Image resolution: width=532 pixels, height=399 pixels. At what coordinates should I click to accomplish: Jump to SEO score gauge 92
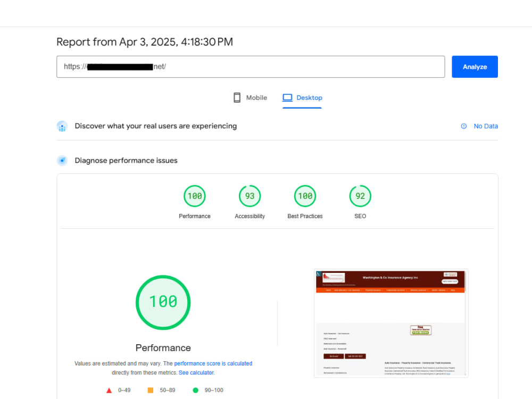click(x=360, y=196)
